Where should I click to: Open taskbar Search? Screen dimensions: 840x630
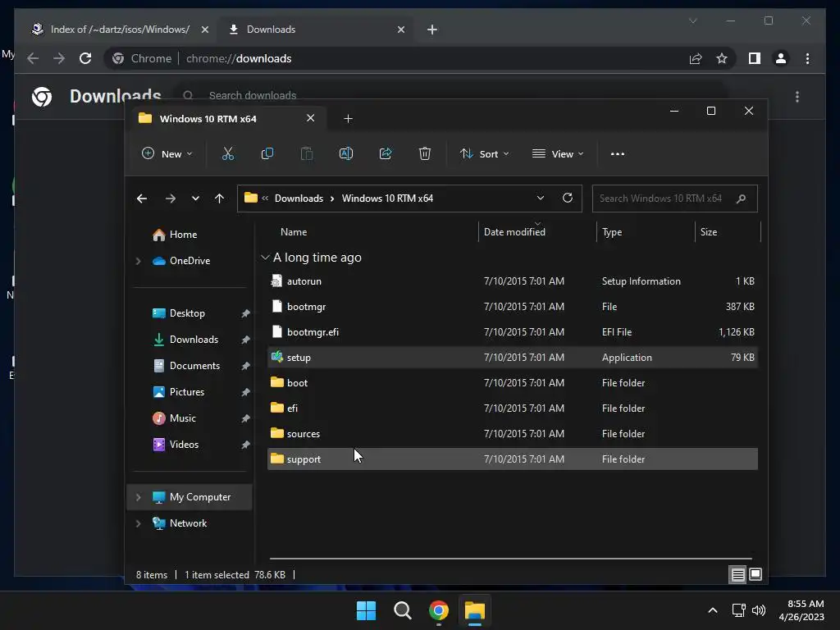[x=402, y=610]
